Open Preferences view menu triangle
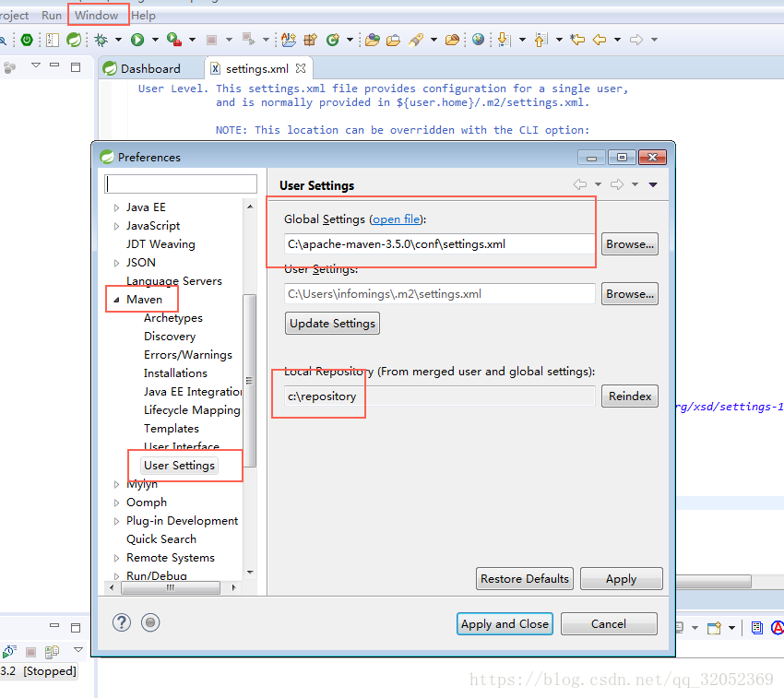The width and height of the screenshot is (784, 698). pyautogui.click(x=653, y=184)
